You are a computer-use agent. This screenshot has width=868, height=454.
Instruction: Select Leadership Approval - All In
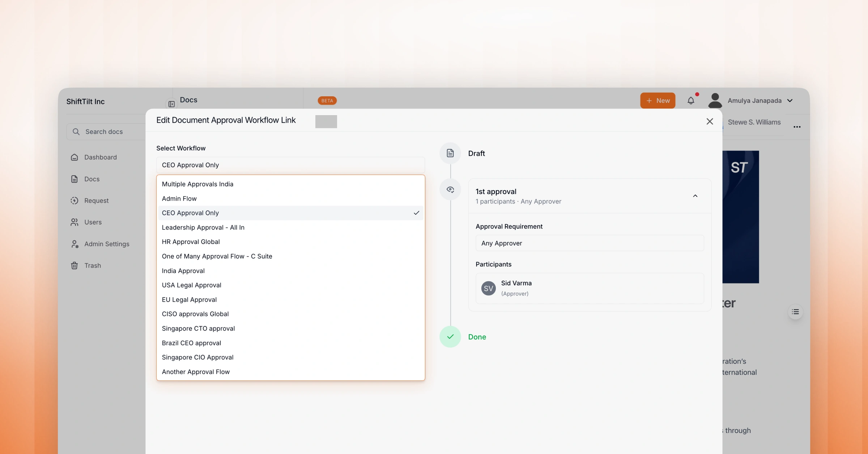point(290,227)
